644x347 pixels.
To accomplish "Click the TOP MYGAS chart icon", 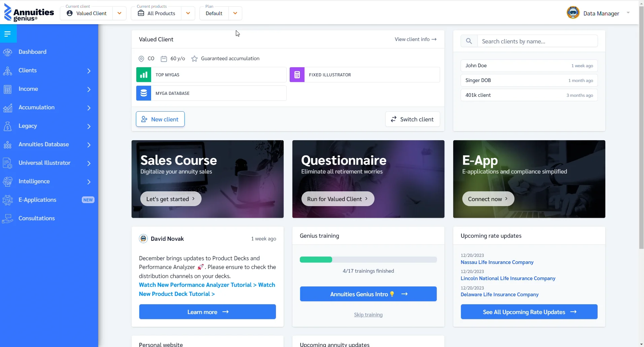I will click(x=144, y=75).
